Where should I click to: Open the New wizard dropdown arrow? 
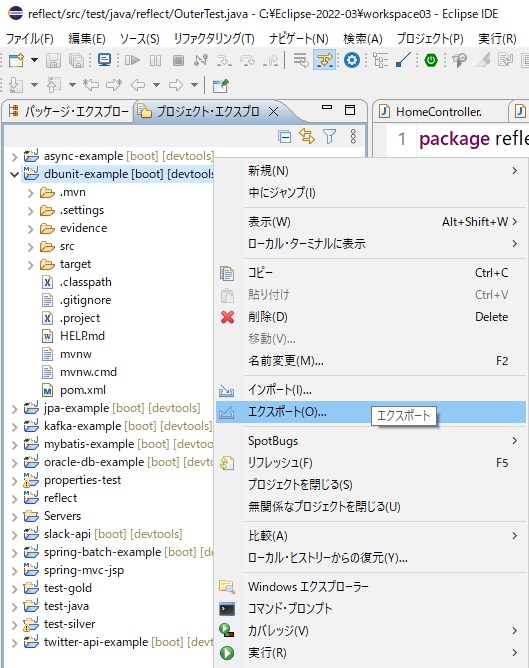[x=34, y=60]
